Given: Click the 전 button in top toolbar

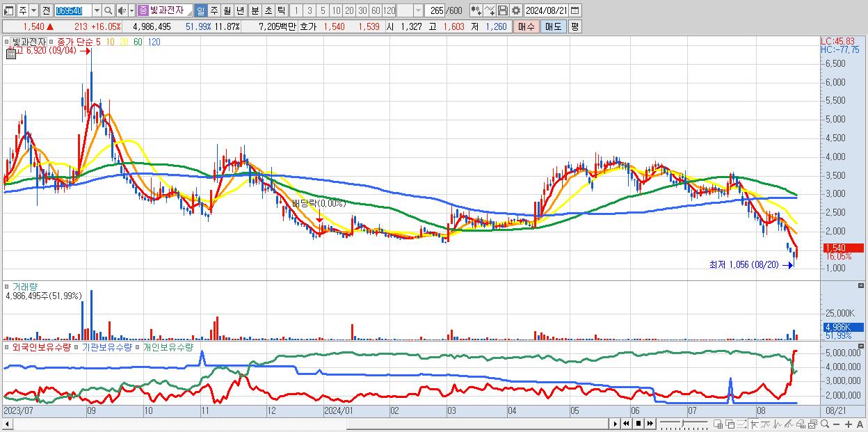Looking at the screenshot, I should tap(47, 10).
